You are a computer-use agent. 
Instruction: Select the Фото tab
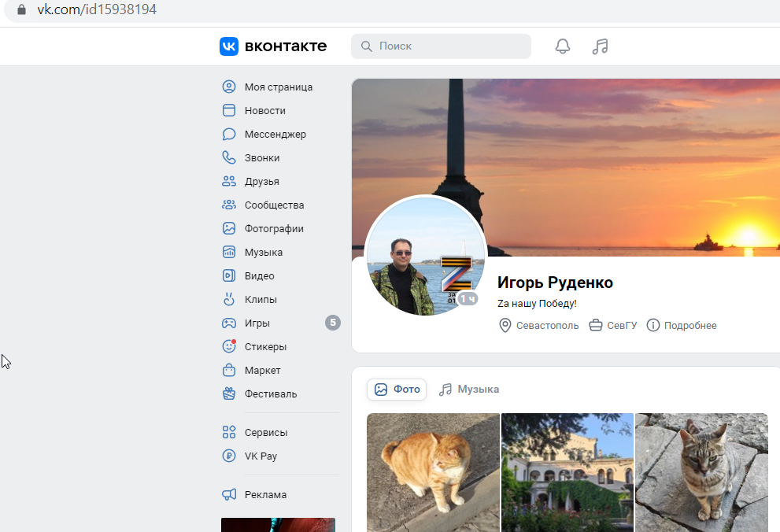pos(397,390)
